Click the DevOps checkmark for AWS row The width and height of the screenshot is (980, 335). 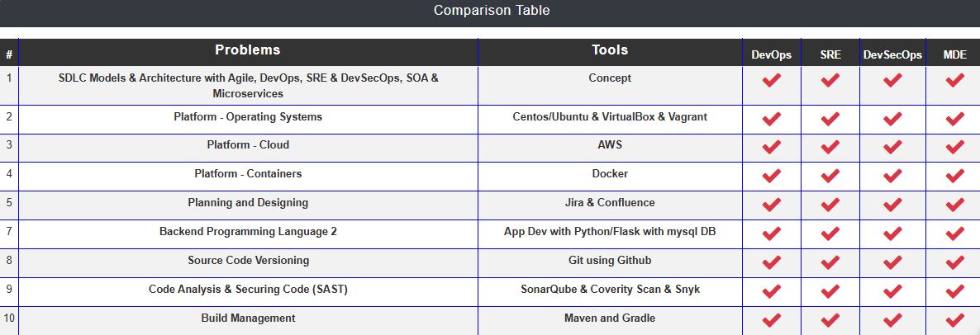[771, 148]
